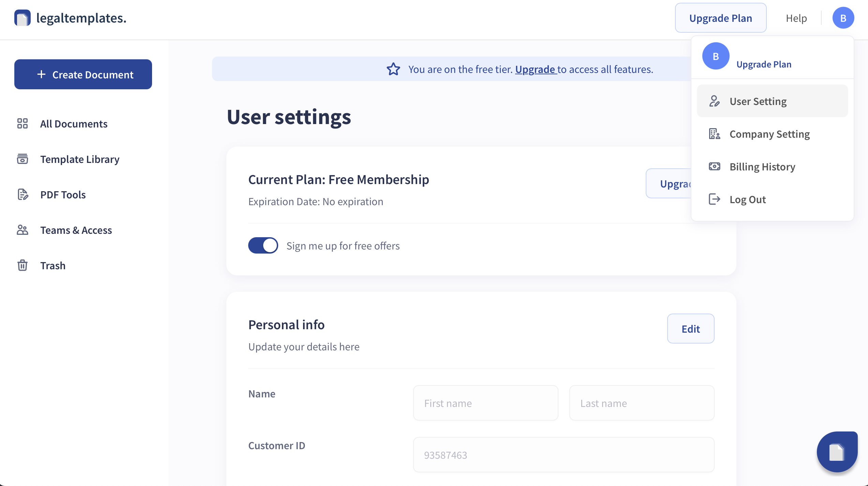The height and width of the screenshot is (486, 868).
Task: Click the First name input field
Action: (485, 403)
